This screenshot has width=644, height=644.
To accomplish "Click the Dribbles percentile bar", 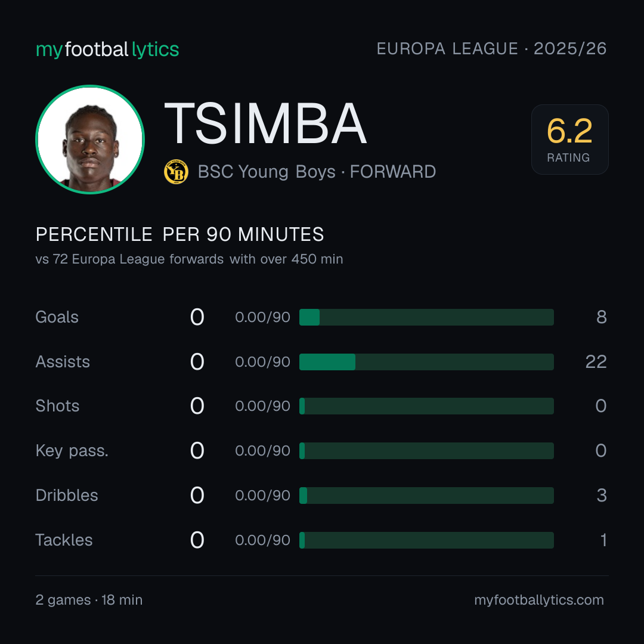I will [426, 496].
